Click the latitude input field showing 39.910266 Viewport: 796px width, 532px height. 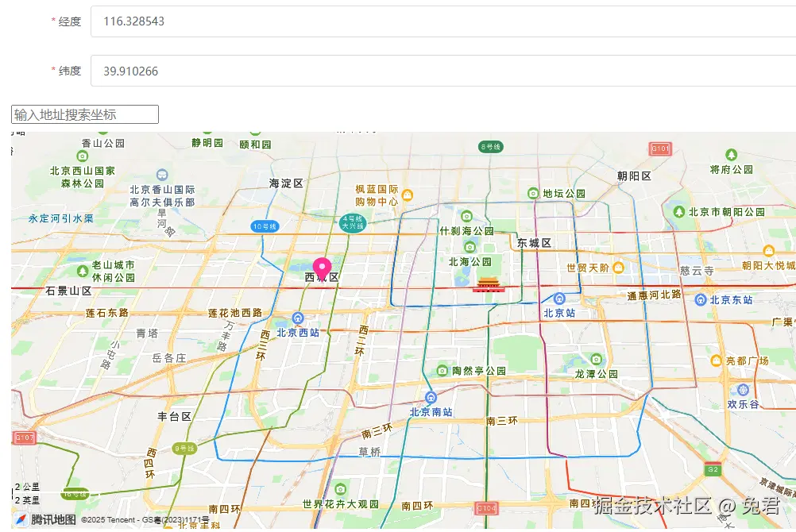443,71
